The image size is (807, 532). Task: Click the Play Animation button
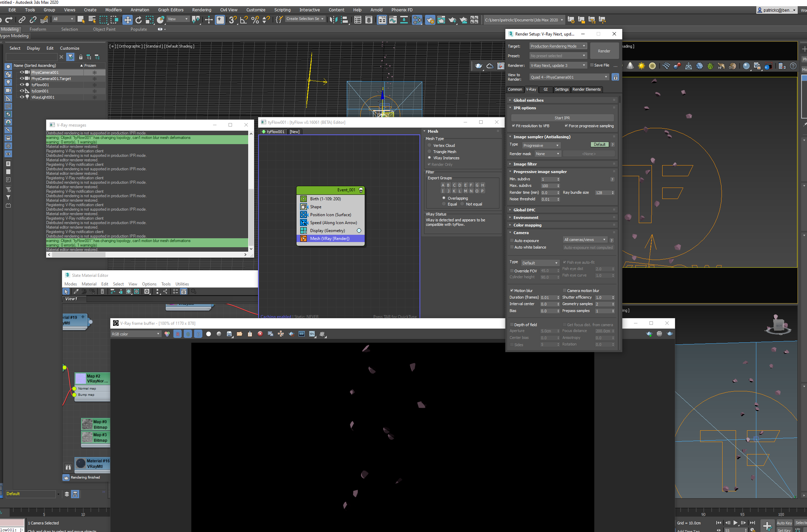[735, 523]
